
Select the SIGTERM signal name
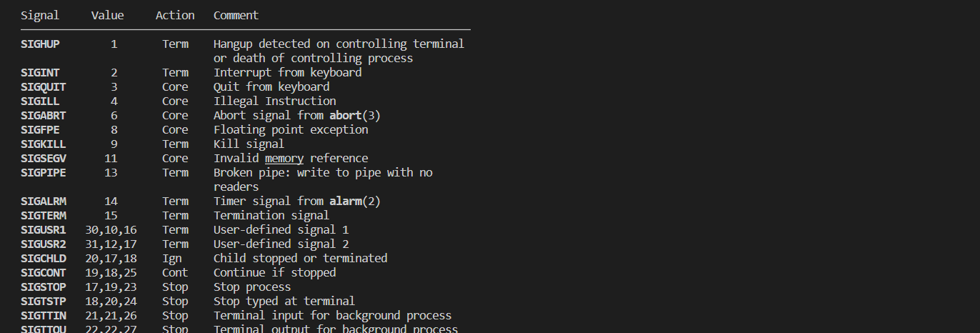click(x=44, y=216)
